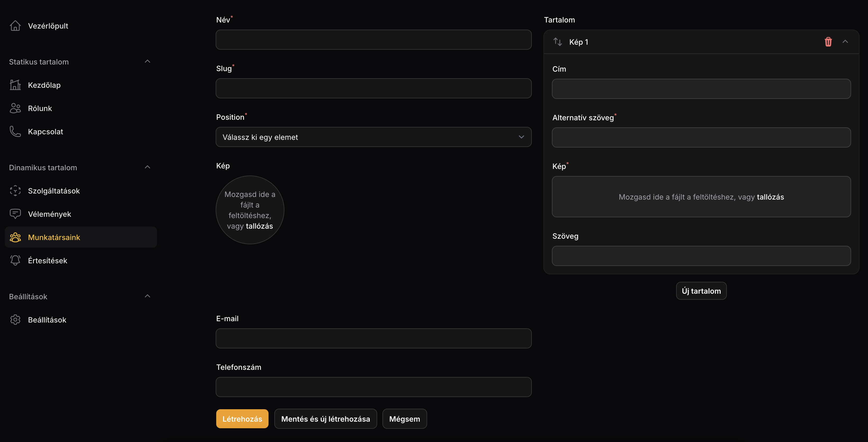
Task: Click the Dinamikus tartalom group label
Action: 43,167
